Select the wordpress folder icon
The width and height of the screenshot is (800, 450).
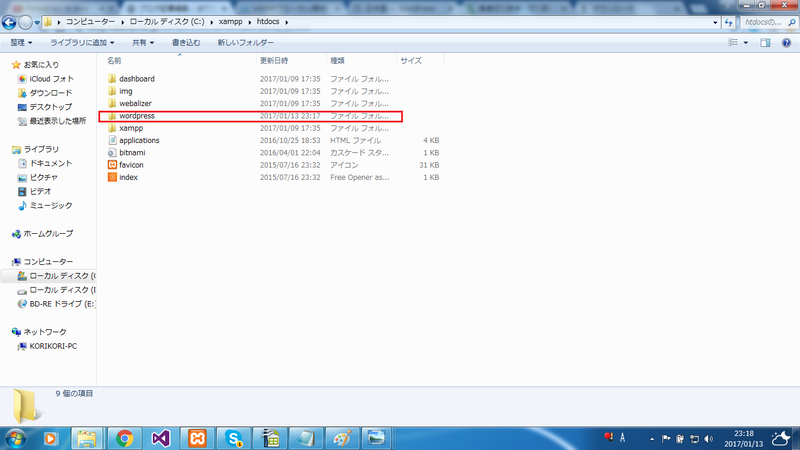[x=112, y=116]
